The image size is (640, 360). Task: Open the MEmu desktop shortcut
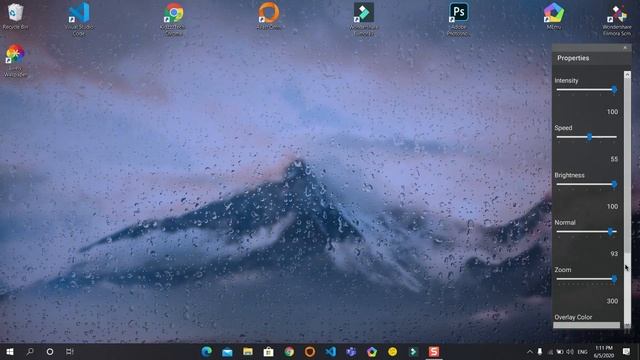click(x=553, y=16)
